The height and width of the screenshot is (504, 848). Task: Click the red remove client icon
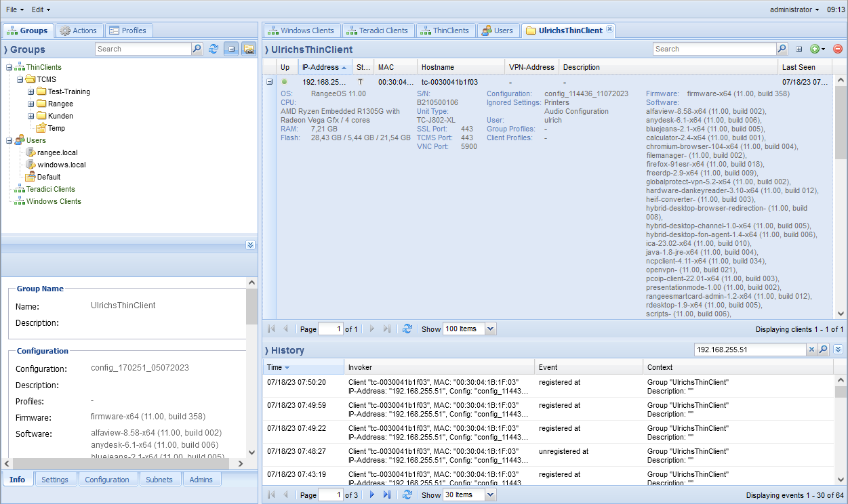point(838,49)
